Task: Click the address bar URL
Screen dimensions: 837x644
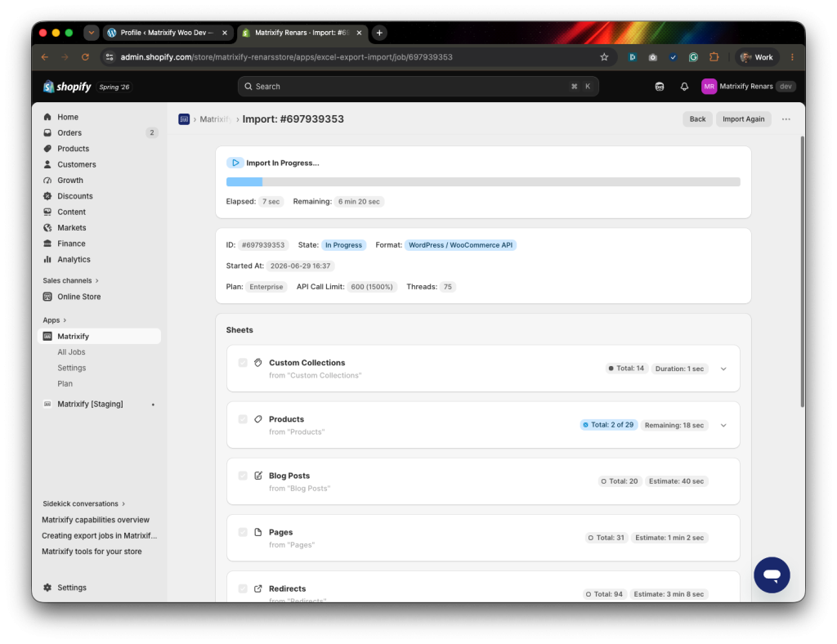Action: tap(286, 57)
